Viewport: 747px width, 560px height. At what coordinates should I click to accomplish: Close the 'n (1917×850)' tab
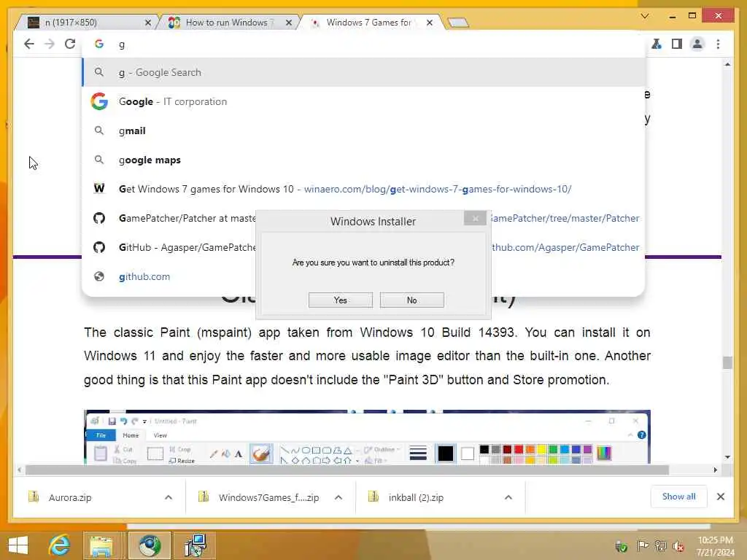coord(147,23)
